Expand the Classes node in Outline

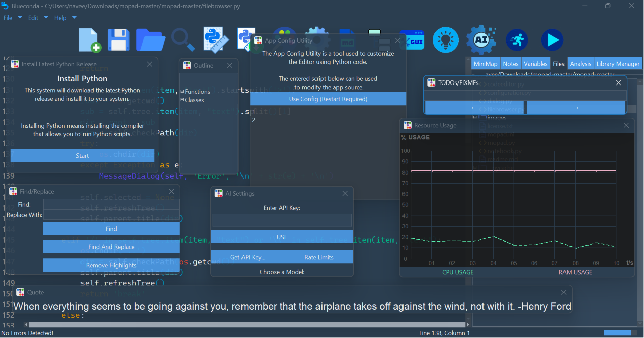point(182,100)
